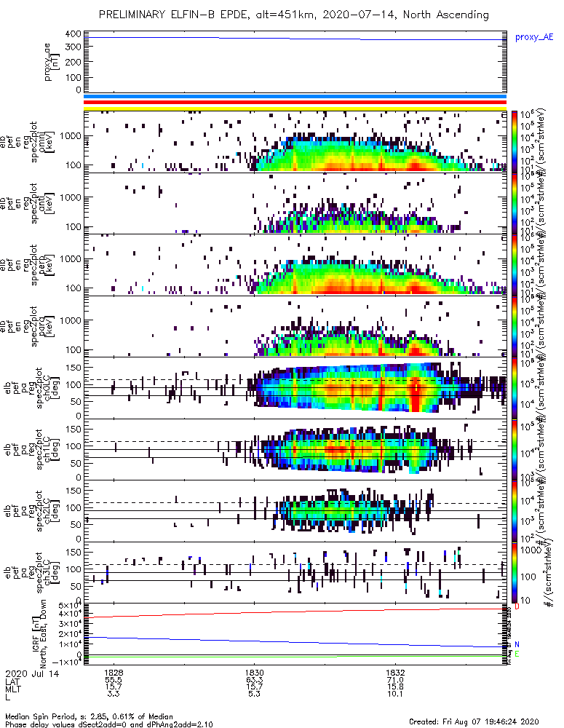Click the "1000" label on ch3LC colorbar
Image resolution: width=564 pixels, height=728 pixels.
click(x=530, y=550)
